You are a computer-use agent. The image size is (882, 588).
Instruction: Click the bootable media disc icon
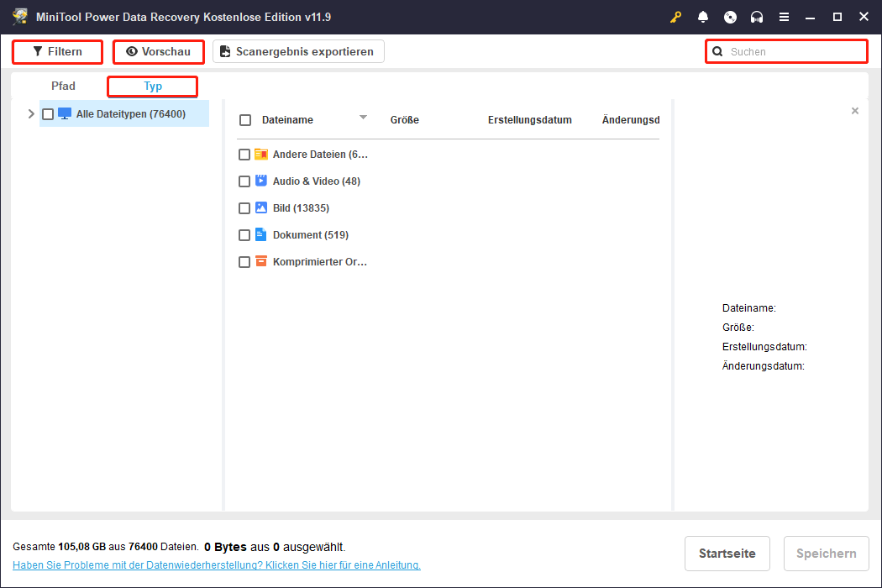tap(730, 17)
